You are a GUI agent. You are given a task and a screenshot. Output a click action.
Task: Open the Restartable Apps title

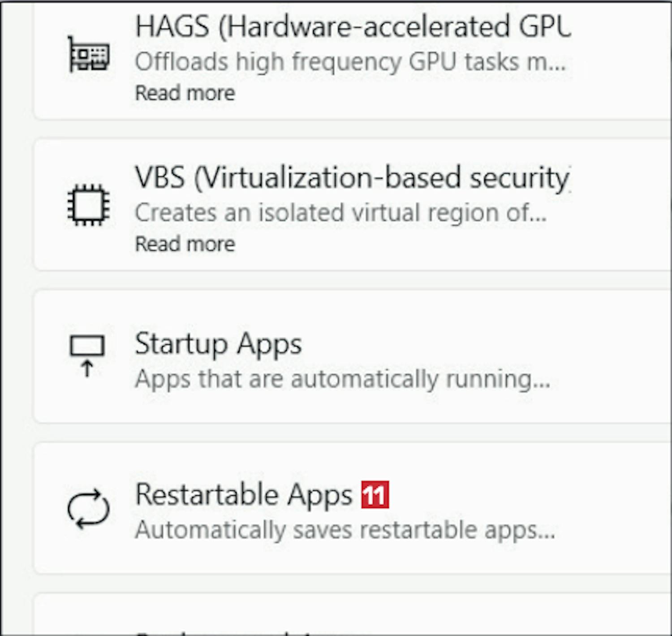[244, 495]
